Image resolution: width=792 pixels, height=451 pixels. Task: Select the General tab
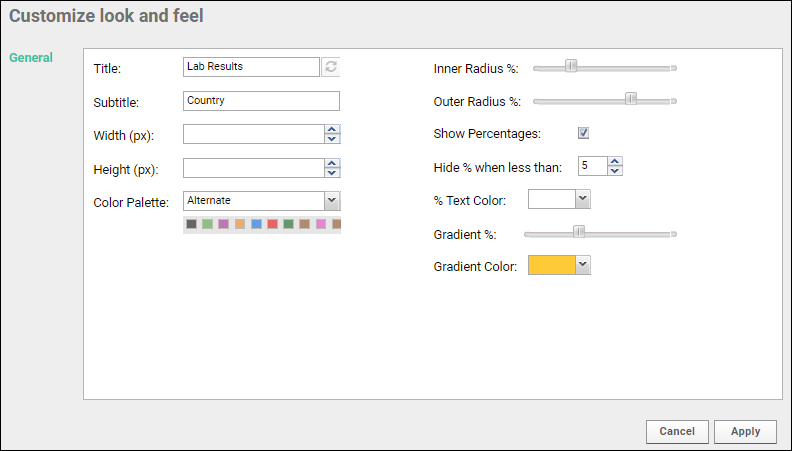[x=31, y=58]
